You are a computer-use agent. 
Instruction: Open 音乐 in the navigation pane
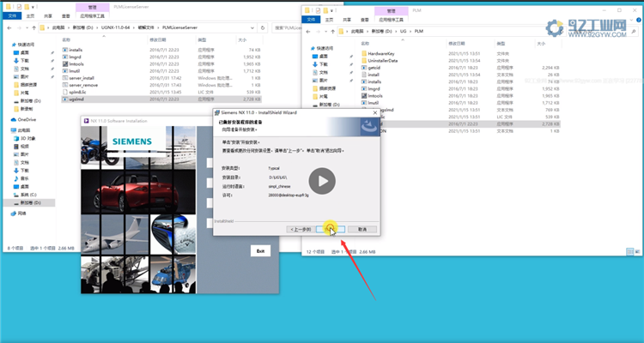tap(24, 178)
